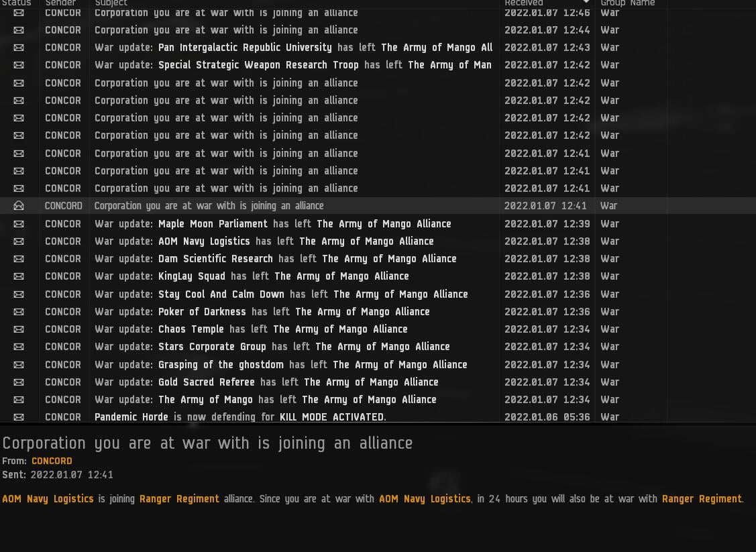Click CONCOR sender in KingLay Squad row
756x552 pixels.
click(62, 276)
